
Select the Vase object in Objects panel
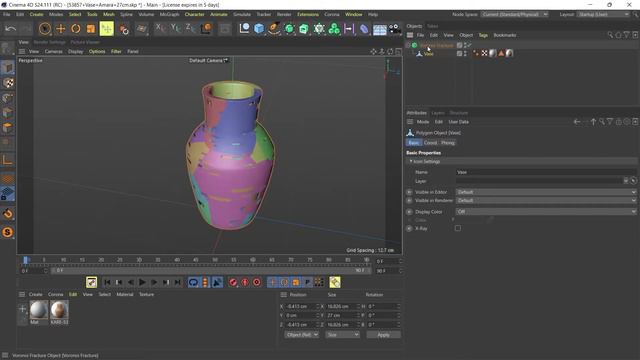428,53
